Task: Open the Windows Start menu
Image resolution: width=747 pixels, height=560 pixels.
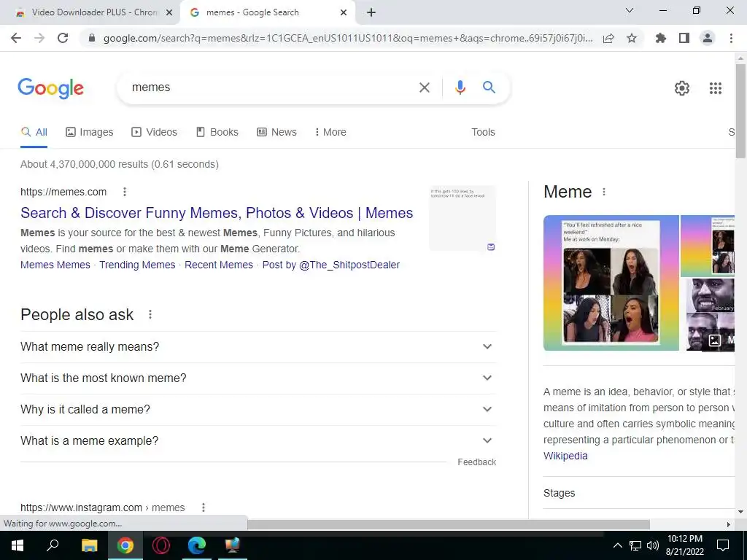Action: (x=18, y=545)
